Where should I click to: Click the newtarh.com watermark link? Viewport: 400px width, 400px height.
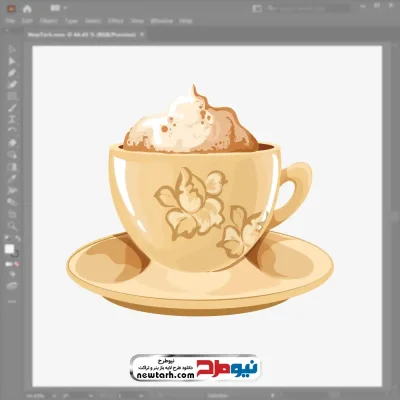(x=166, y=375)
